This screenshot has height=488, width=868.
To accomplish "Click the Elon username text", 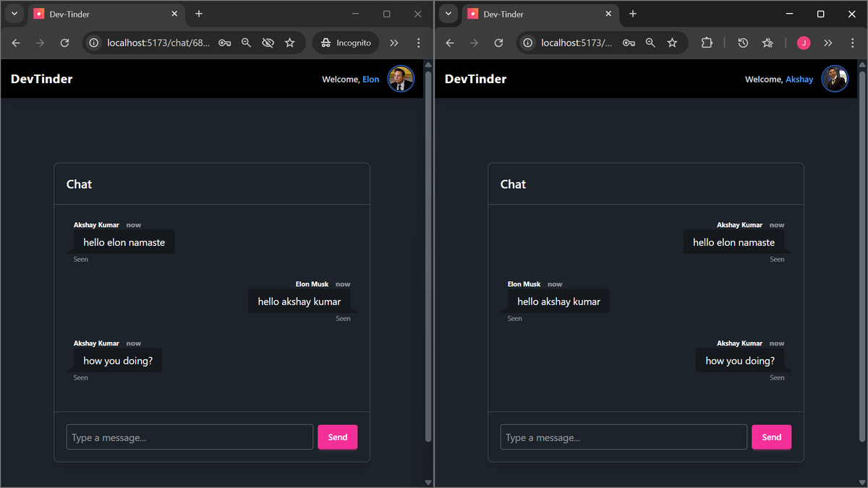I will [x=370, y=80].
